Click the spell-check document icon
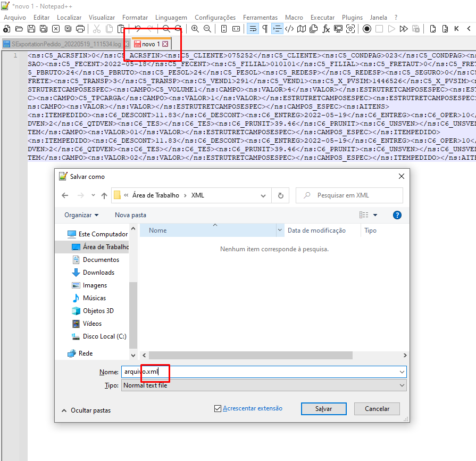 pyautogui.click(x=433, y=29)
